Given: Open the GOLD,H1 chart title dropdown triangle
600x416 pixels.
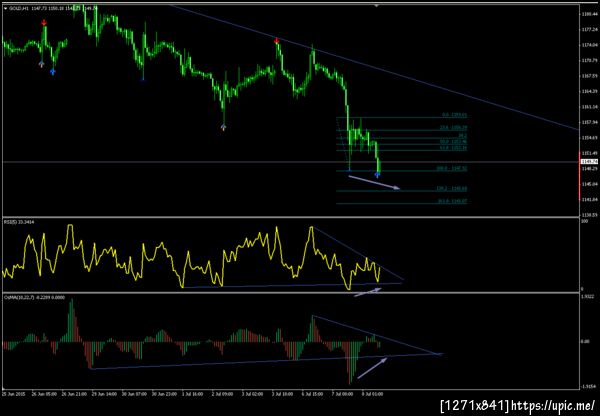Looking at the screenshot, I should pos(5,8).
